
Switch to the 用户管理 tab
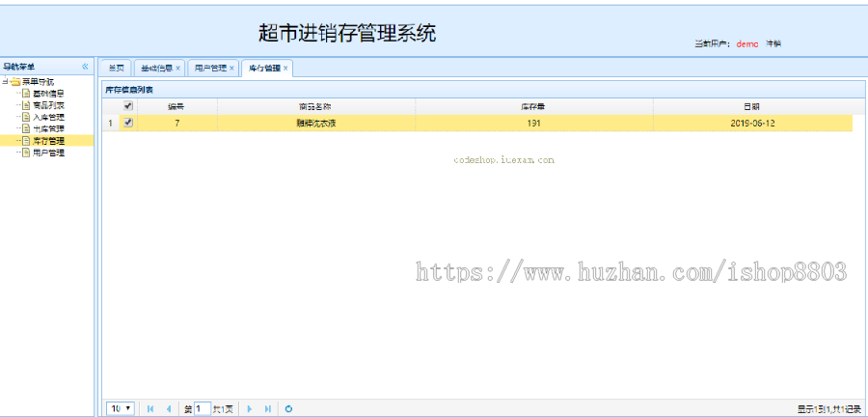tap(210, 69)
